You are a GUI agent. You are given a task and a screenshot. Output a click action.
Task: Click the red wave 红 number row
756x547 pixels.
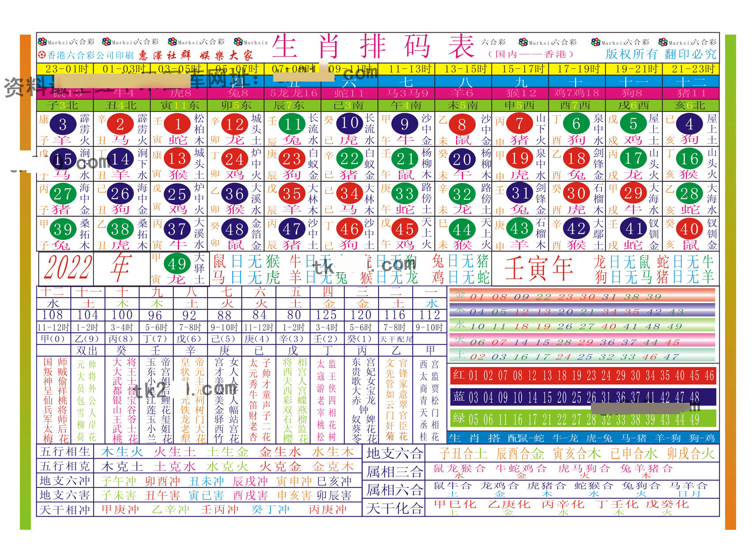point(583,375)
